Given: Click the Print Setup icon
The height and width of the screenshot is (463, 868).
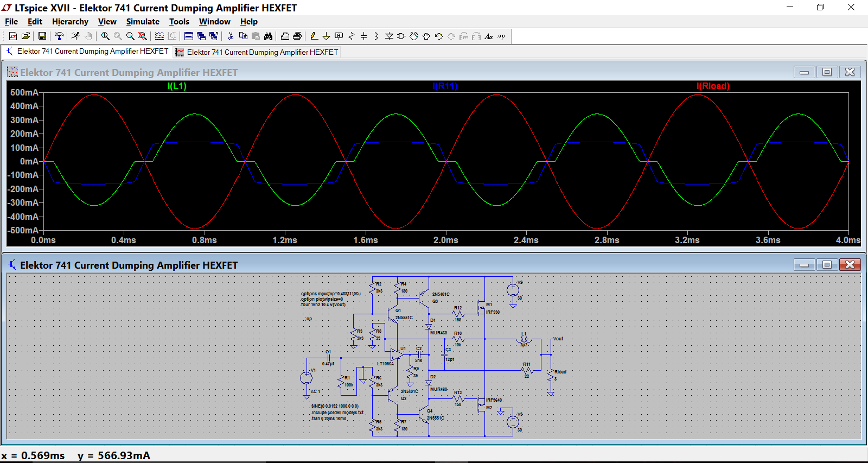Looking at the screenshot, I should (285, 36).
